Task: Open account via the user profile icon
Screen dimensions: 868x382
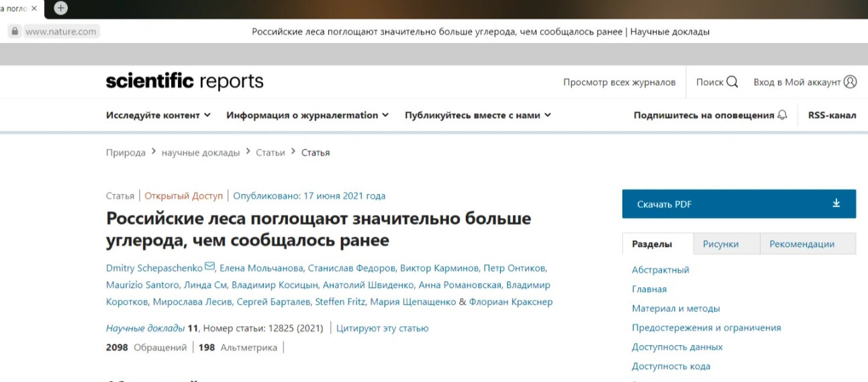Action: (850, 82)
